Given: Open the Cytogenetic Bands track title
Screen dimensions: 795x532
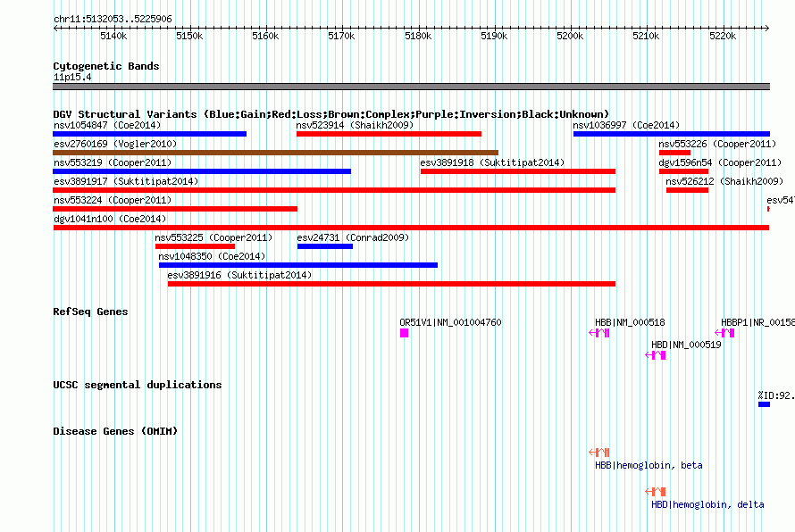Looking at the screenshot, I should click(x=106, y=66).
